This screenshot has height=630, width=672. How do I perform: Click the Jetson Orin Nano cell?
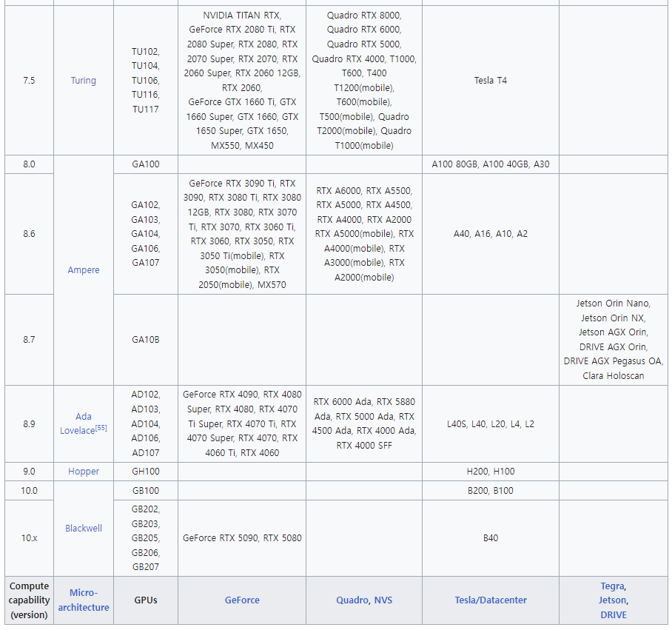(614, 340)
